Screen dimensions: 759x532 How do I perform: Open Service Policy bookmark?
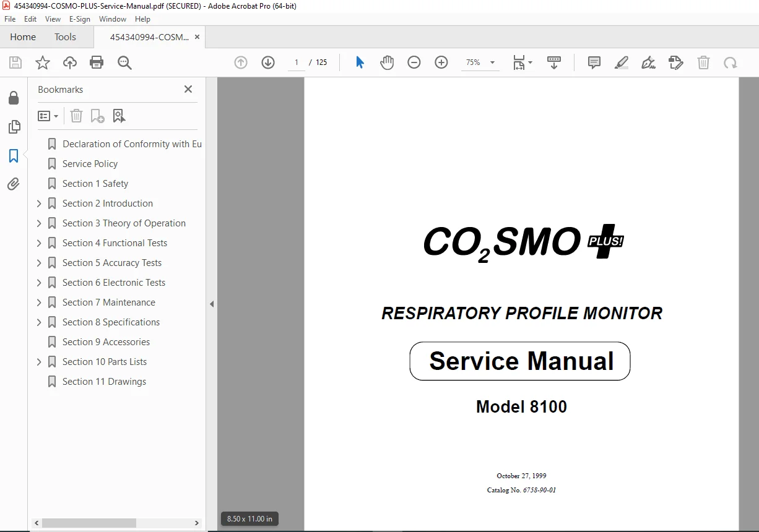point(90,164)
